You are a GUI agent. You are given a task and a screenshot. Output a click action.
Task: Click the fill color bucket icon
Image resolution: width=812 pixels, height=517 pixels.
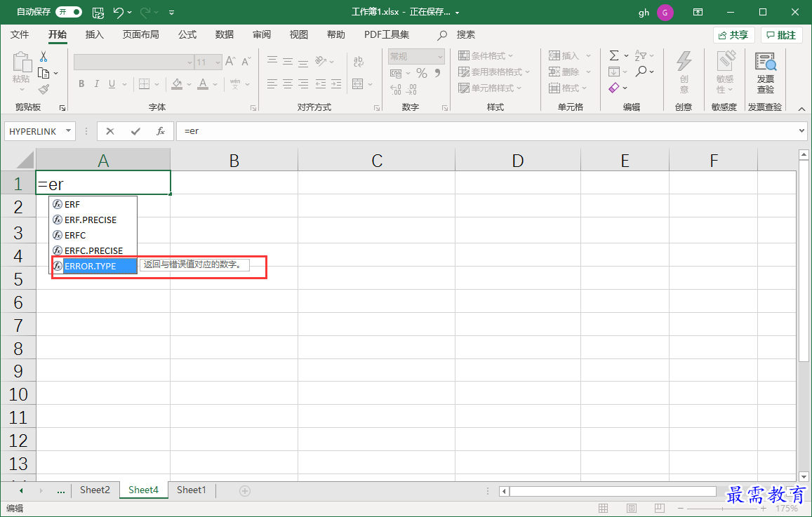point(177,84)
